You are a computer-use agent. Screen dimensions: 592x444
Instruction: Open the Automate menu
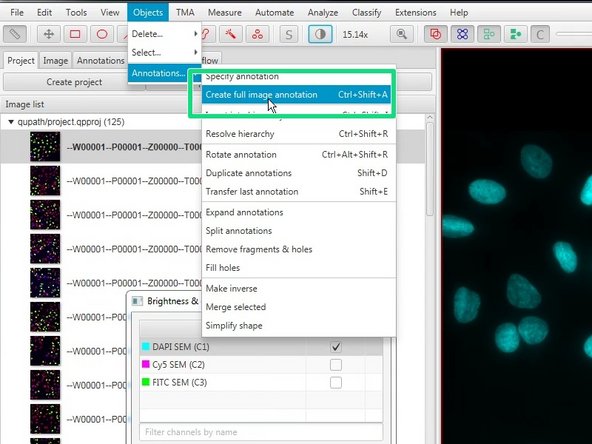pos(274,12)
